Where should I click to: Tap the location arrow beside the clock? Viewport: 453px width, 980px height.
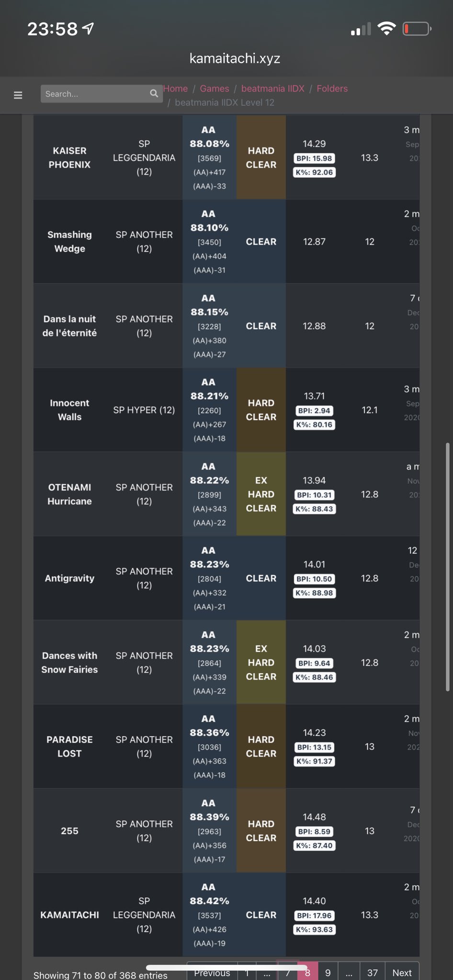(88, 29)
